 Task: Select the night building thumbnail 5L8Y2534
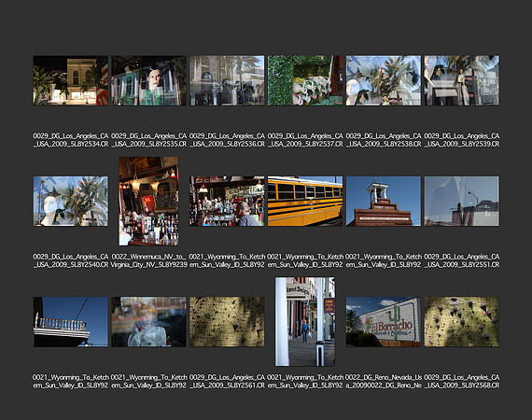pyautogui.click(x=71, y=80)
